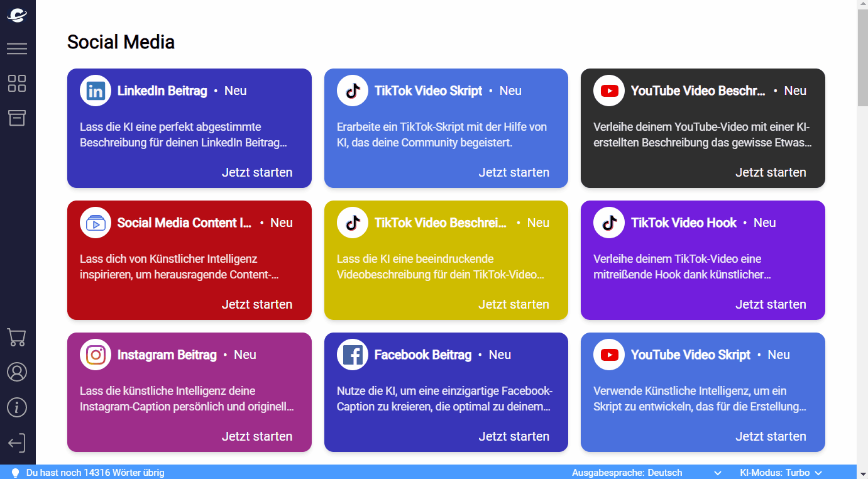
Task: Open the archive box icon in sidebar
Action: (17, 118)
